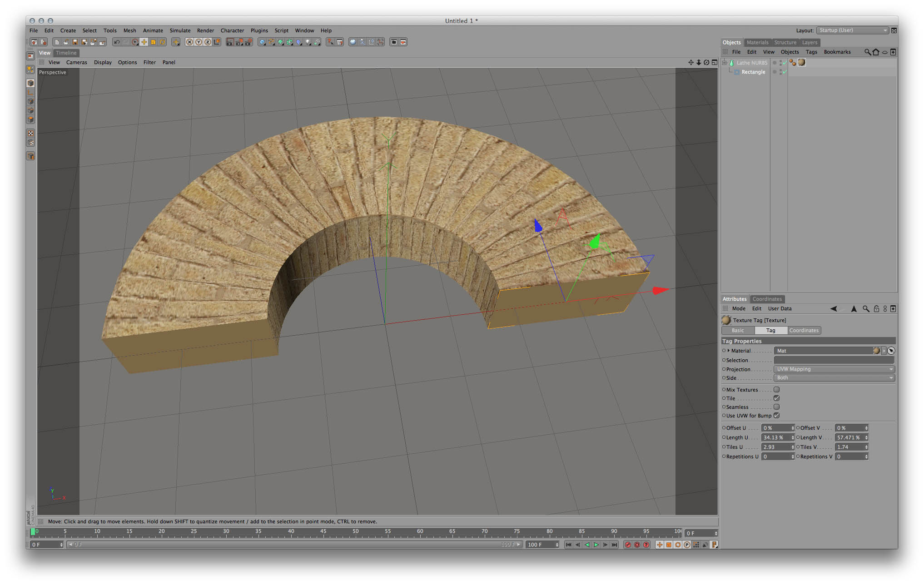
Task: Enable the Mix Textures checkbox
Action: (776, 389)
